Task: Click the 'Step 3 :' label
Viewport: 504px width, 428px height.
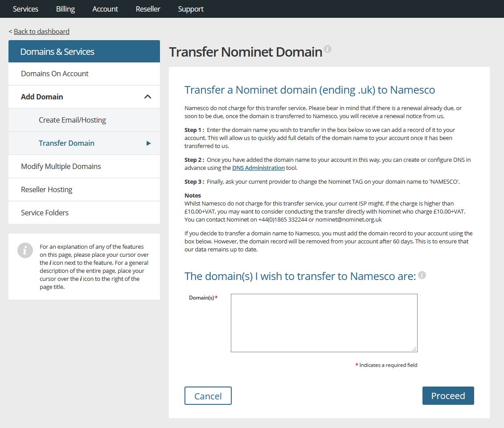Action: tap(194, 182)
